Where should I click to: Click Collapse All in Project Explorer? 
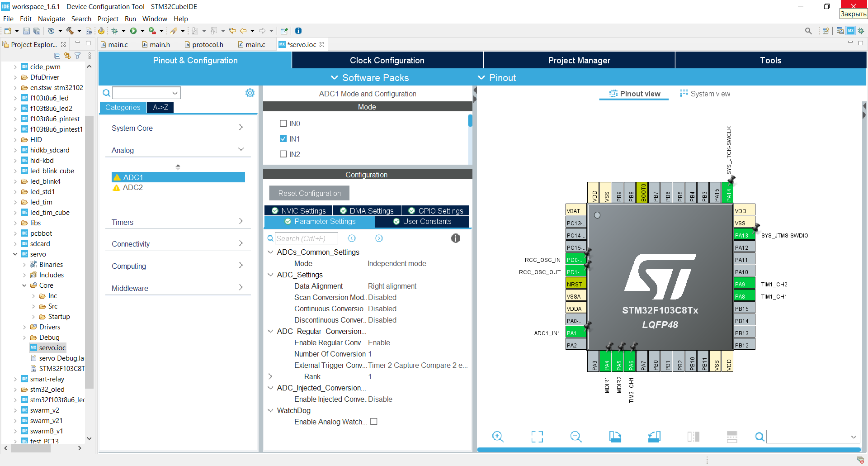(x=57, y=56)
